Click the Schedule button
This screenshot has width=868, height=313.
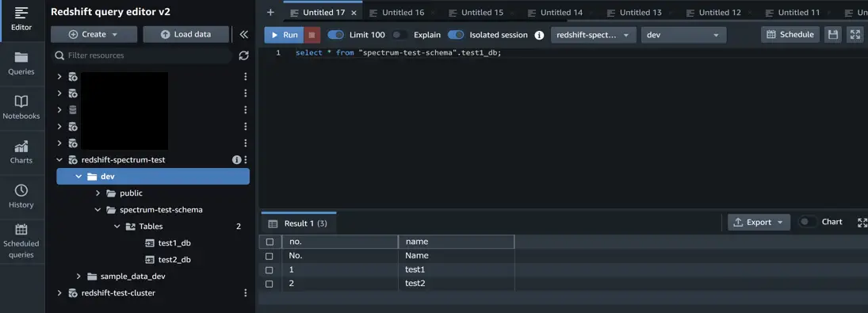tap(790, 35)
